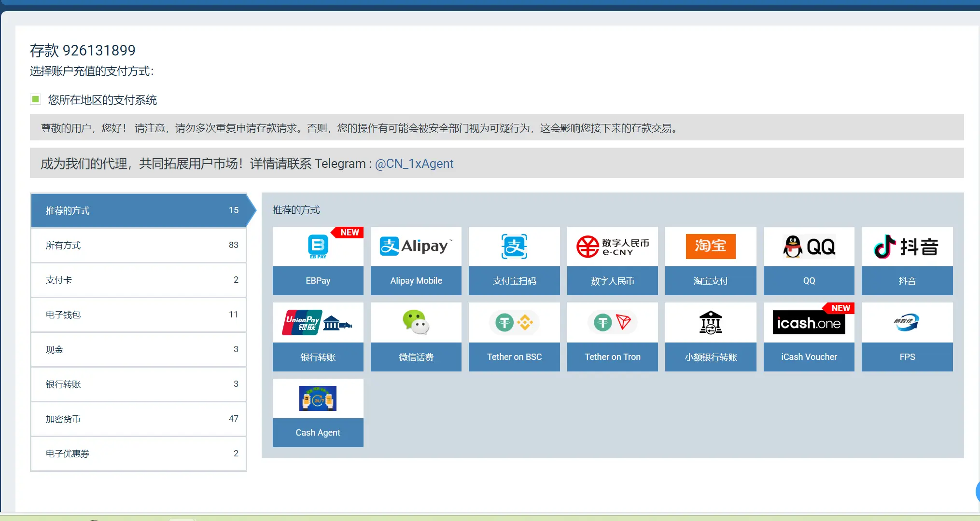Select the 抖音 Douyin payment tile
Image resolution: width=980 pixels, height=521 pixels.
(x=907, y=261)
